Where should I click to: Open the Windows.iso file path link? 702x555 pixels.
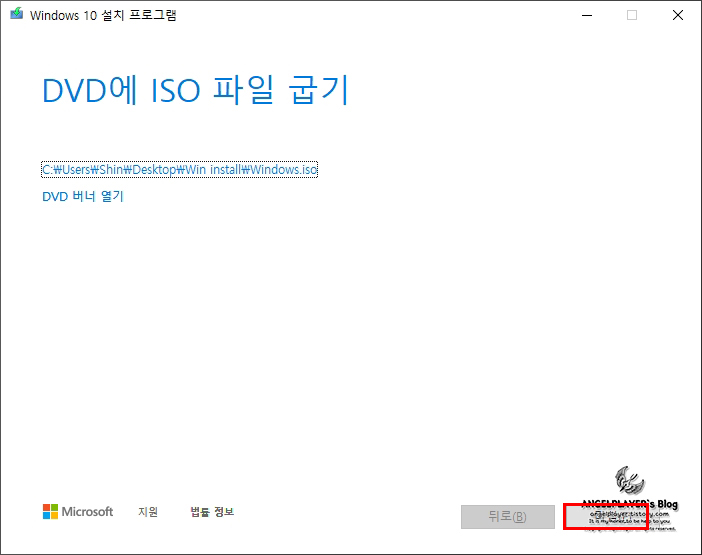click(180, 170)
